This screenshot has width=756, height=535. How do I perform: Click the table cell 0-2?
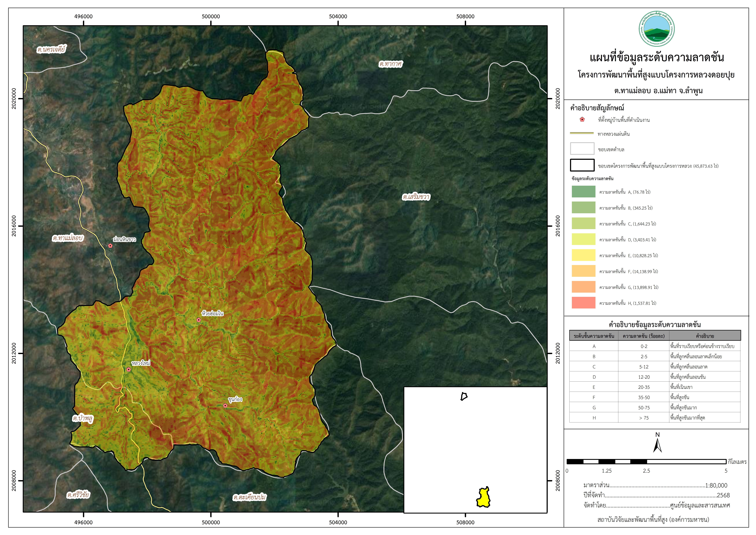pyautogui.click(x=644, y=346)
